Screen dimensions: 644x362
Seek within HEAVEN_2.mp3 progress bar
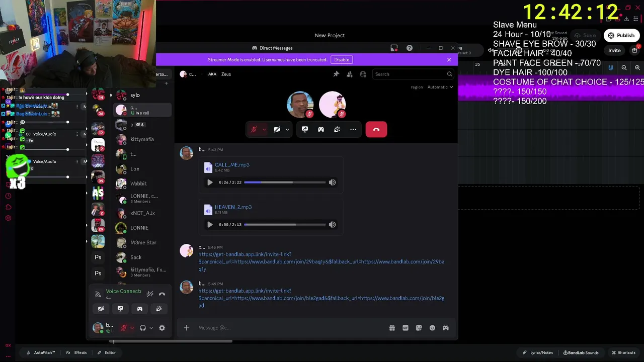coord(285,225)
